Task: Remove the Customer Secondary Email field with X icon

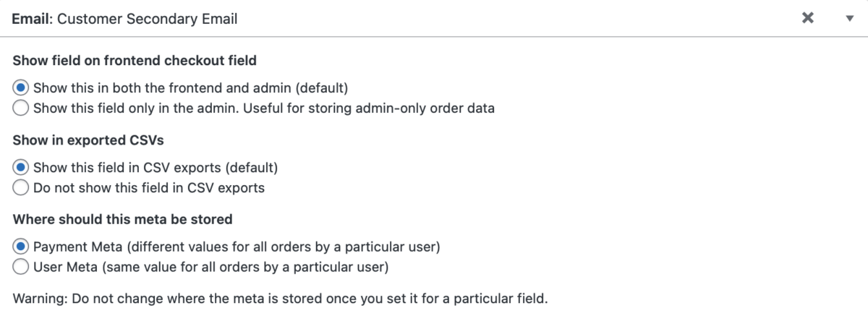Action: [808, 18]
